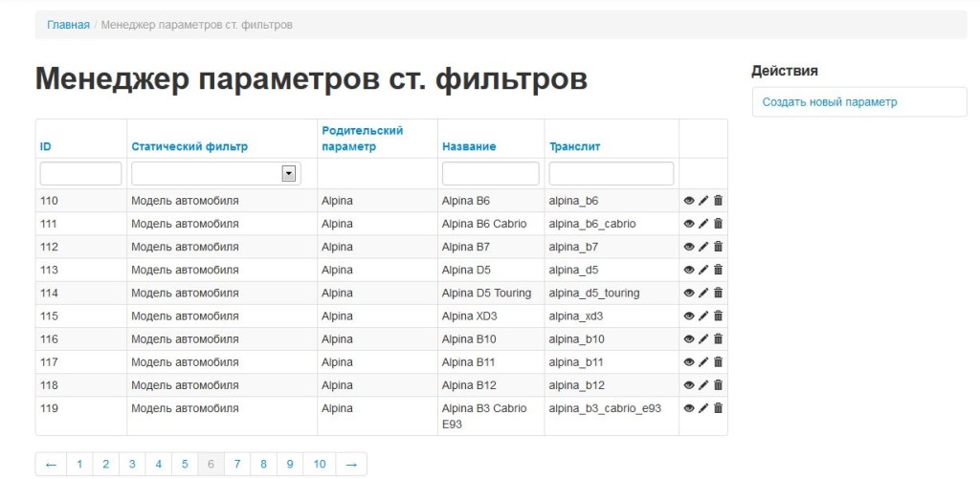Viewport: 980px width, 479px height.
Task: Edit Alpina B10 row pencil icon
Action: pyautogui.click(x=703, y=339)
